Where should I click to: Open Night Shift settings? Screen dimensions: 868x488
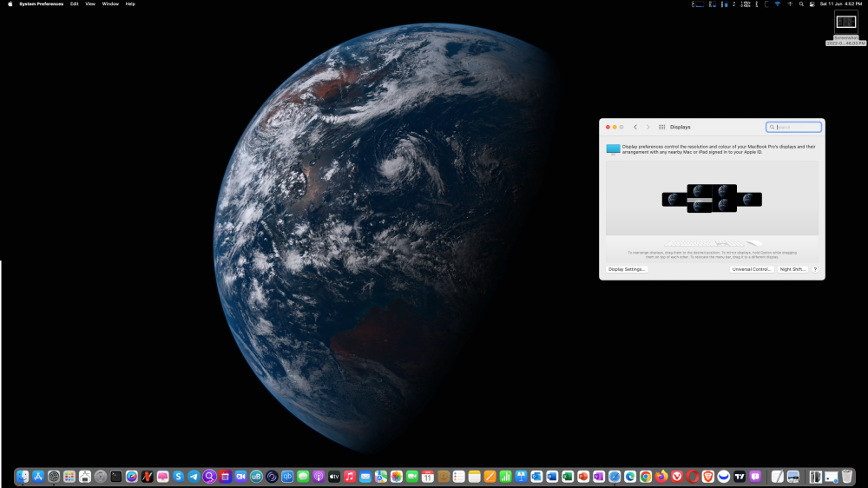click(792, 269)
